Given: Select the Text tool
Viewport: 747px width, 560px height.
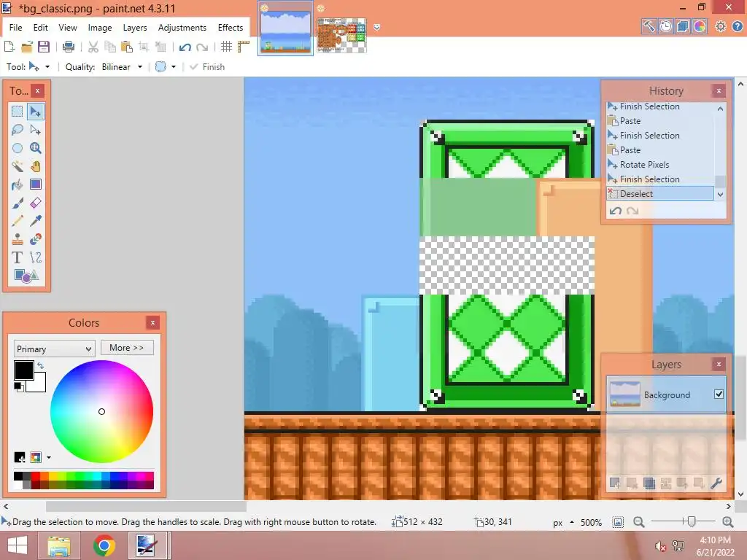Looking at the screenshot, I should 18,257.
